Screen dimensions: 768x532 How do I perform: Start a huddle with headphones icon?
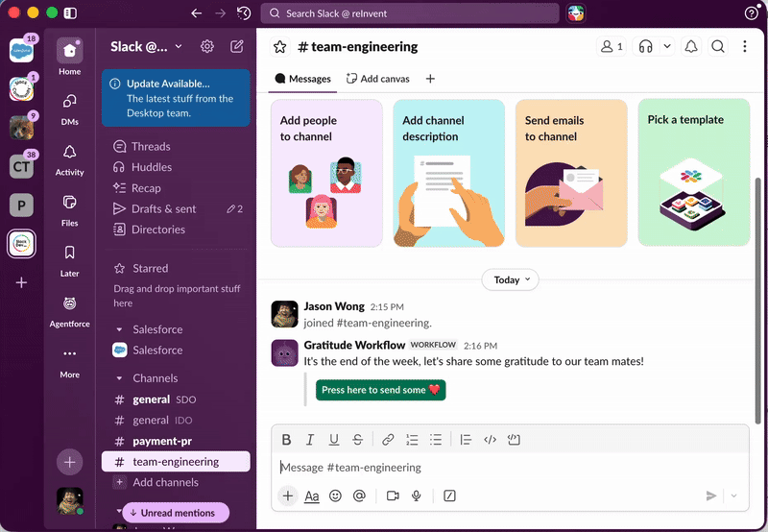click(647, 47)
